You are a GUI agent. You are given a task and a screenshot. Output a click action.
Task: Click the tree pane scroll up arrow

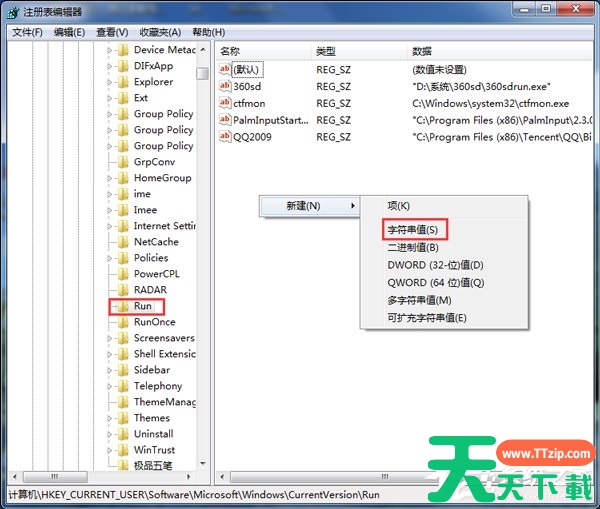tap(203, 50)
